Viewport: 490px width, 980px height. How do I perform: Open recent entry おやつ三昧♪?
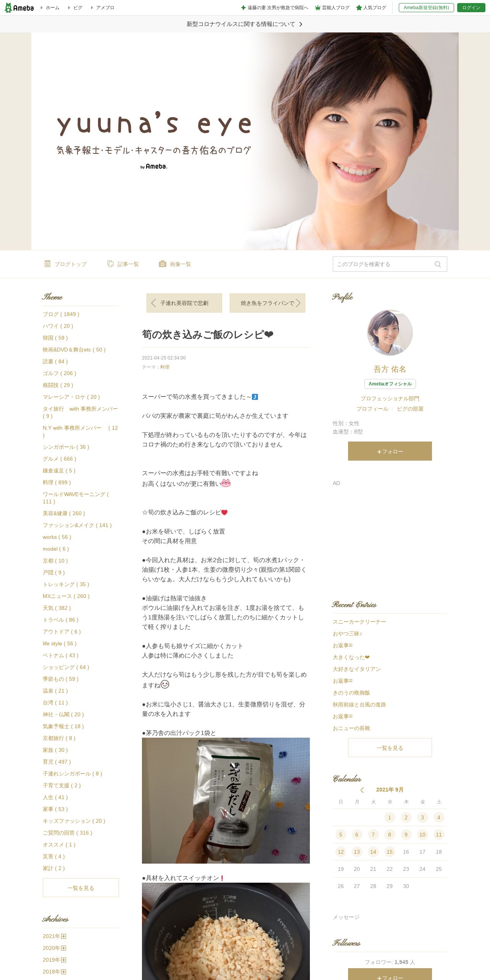pos(347,633)
